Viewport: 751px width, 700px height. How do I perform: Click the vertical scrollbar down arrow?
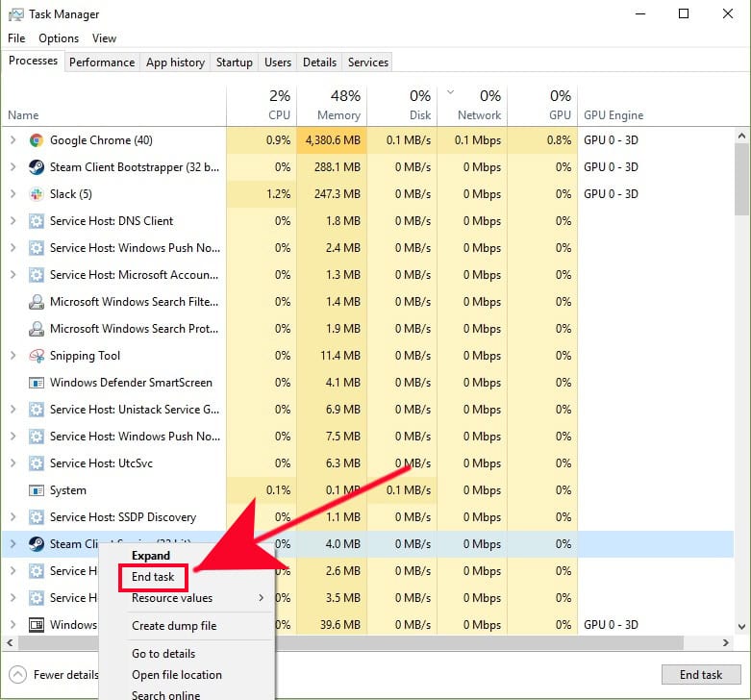point(742,626)
